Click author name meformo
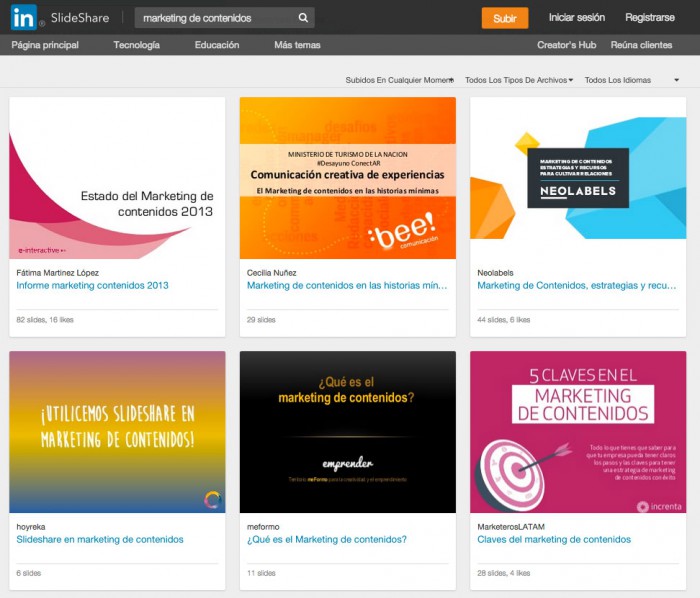The width and height of the screenshot is (700, 598). [x=263, y=527]
